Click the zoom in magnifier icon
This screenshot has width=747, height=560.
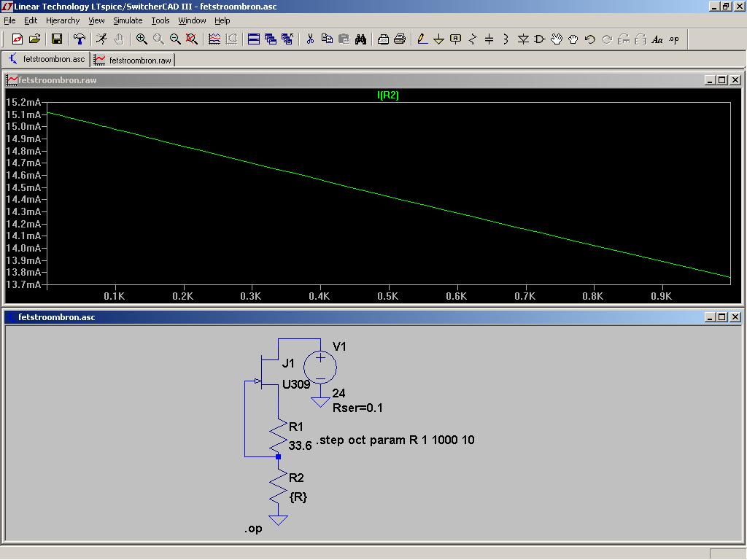[142, 39]
